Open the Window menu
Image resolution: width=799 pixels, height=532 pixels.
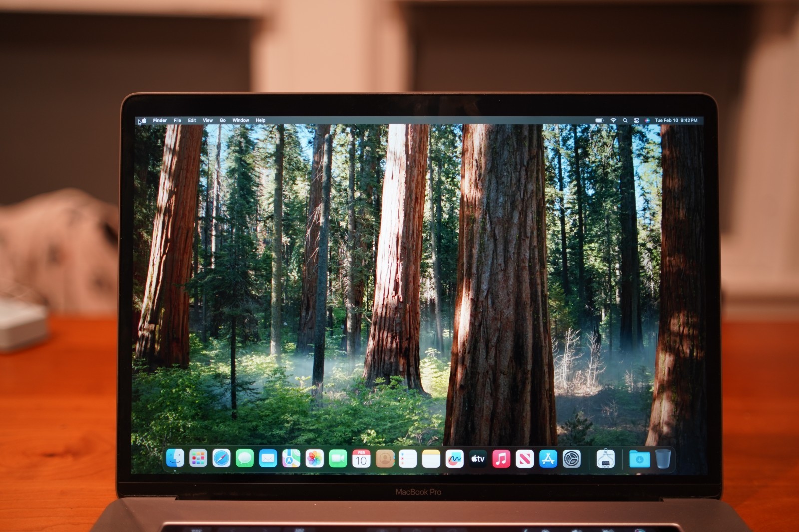(241, 120)
